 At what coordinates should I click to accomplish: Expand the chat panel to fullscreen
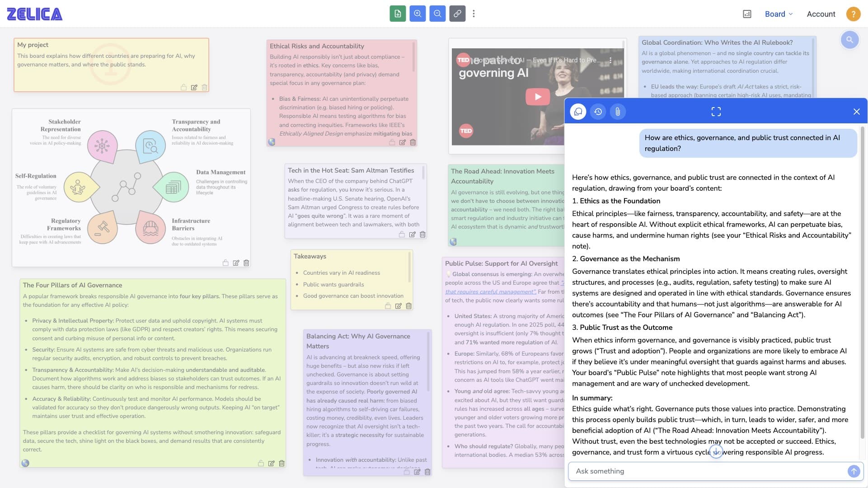[716, 112]
